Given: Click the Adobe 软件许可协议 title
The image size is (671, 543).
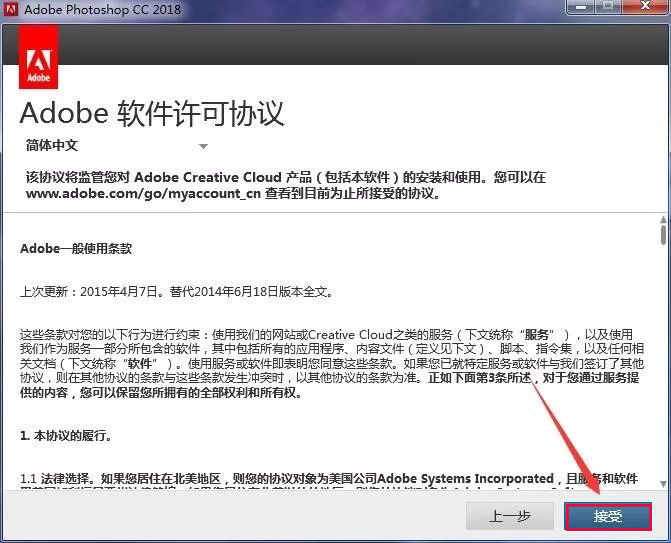Looking at the screenshot, I should click(152, 114).
